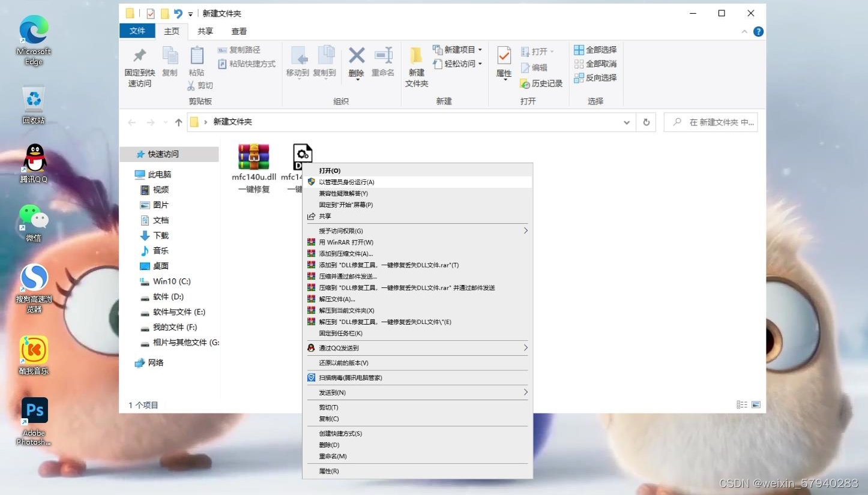The width and height of the screenshot is (868, 495).
Task: Open the Quick Access Toolbar customize dropdown
Action: [x=190, y=14]
